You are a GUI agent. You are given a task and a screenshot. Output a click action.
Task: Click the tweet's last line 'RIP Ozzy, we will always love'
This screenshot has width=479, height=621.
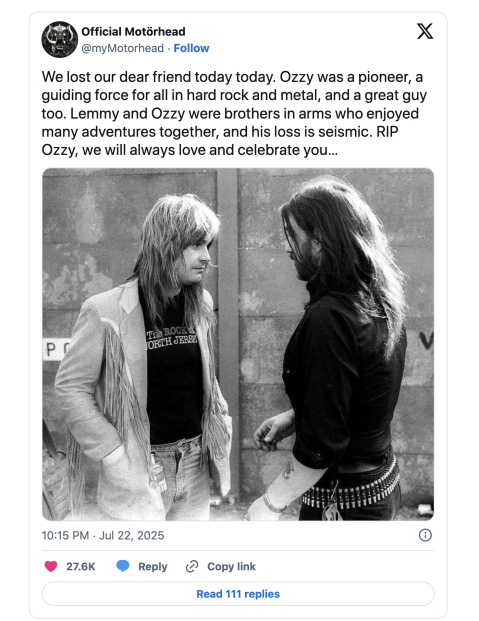[190, 150]
